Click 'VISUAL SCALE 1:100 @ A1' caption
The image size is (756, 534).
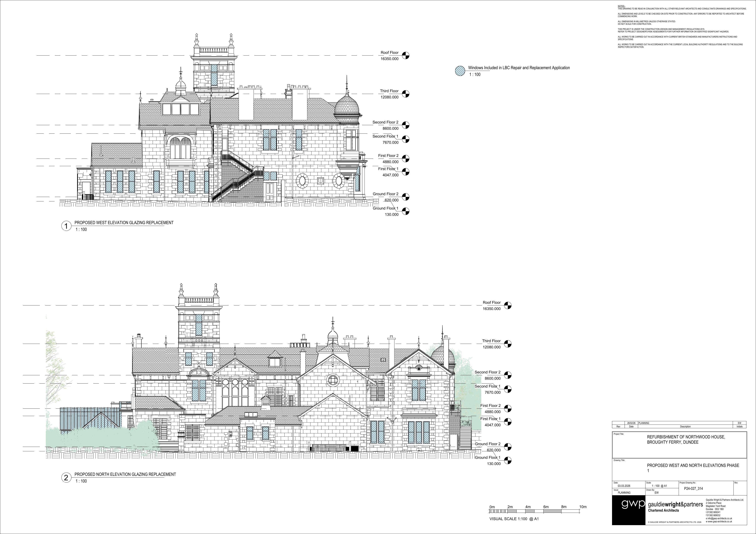(514, 519)
